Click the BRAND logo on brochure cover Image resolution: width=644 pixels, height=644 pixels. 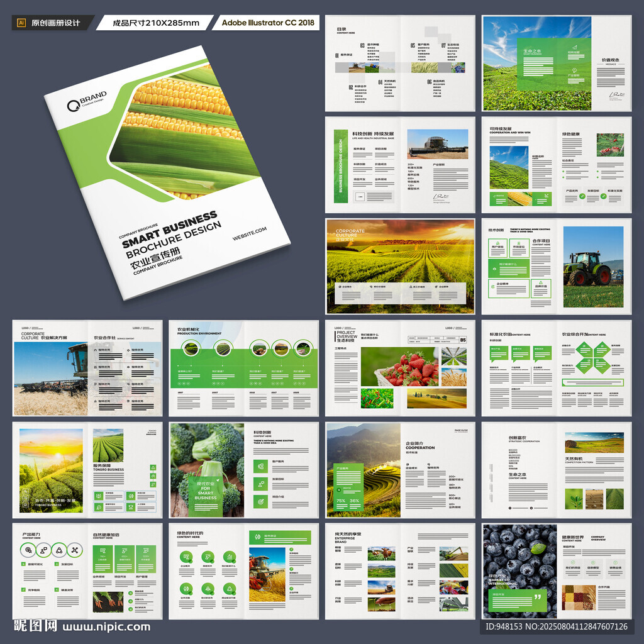click(x=87, y=101)
